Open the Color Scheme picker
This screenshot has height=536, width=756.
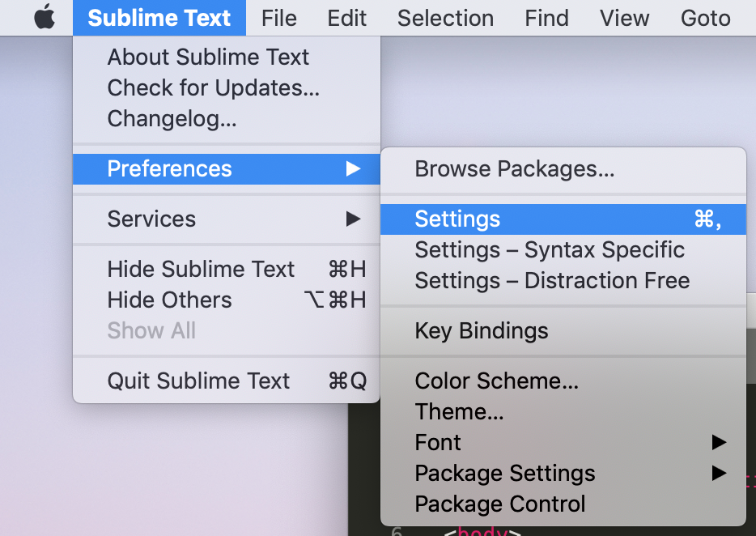pyautogui.click(x=496, y=381)
